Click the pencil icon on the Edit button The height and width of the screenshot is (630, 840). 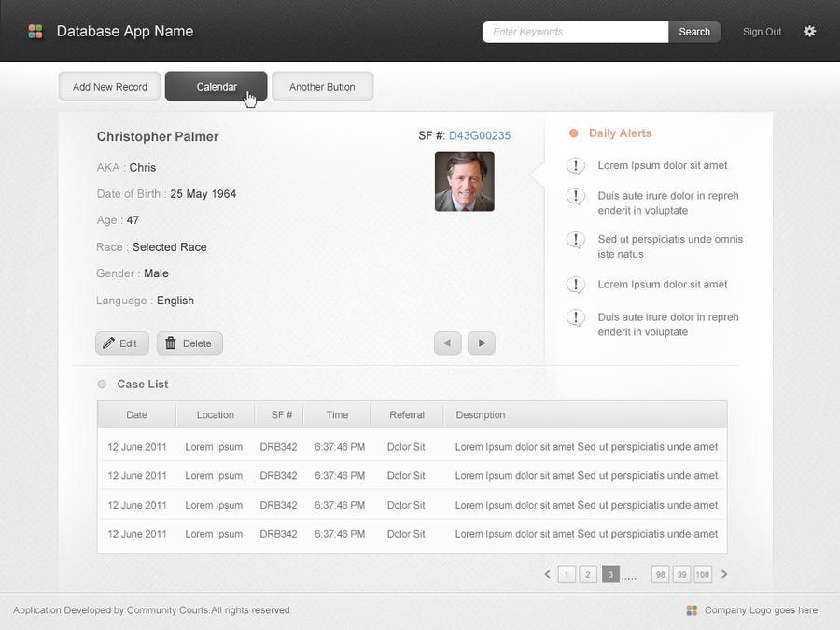click(110, 343)
